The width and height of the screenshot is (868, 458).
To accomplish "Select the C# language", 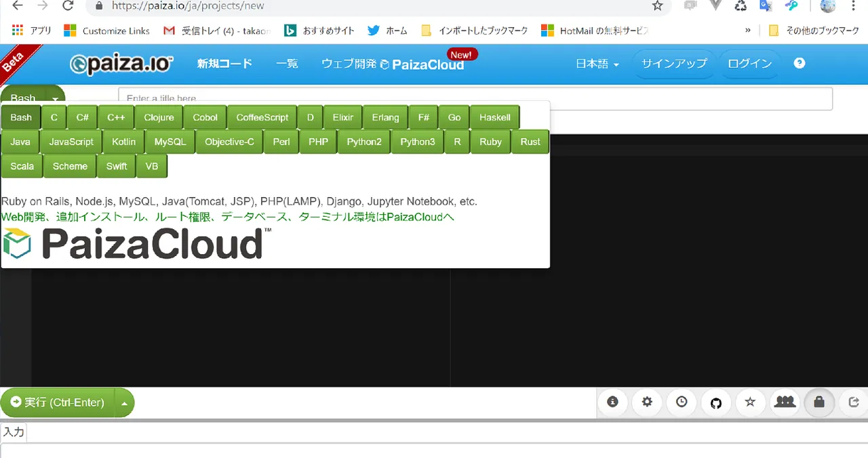I will pyautogui.click(x=82, y=117).
